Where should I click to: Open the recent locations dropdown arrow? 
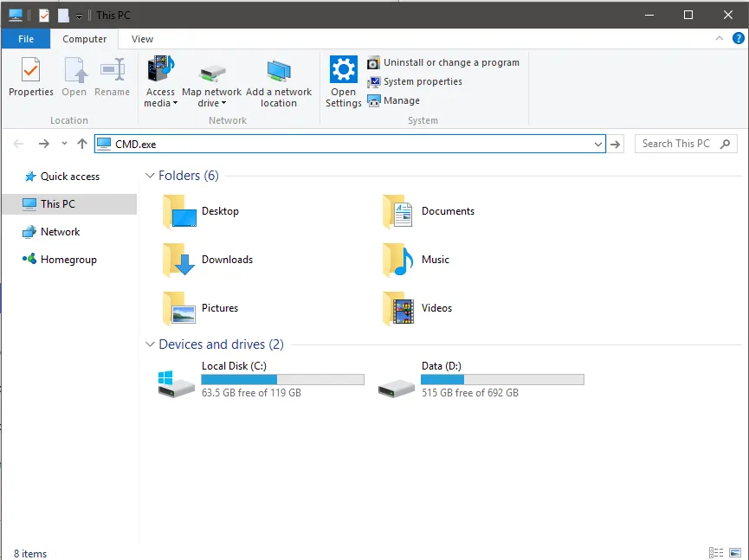(x=64, y=144)
